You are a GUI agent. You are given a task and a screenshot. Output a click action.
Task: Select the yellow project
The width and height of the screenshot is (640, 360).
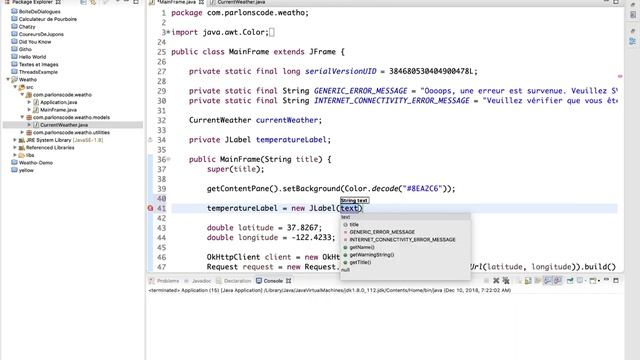coord(26,170)
